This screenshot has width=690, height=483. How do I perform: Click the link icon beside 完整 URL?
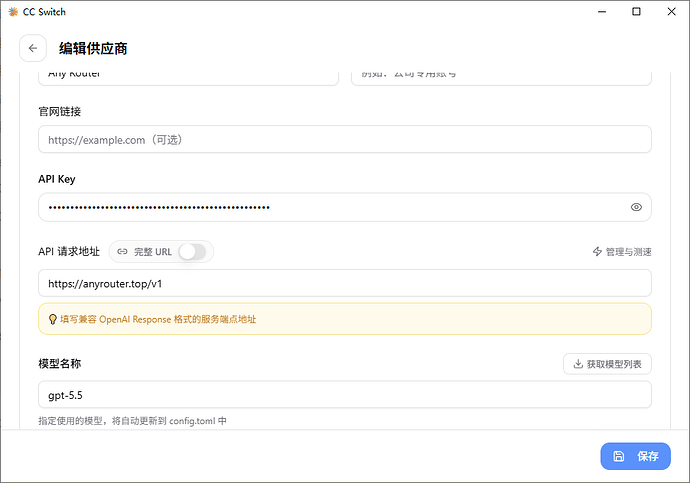[x=122, y=252]
